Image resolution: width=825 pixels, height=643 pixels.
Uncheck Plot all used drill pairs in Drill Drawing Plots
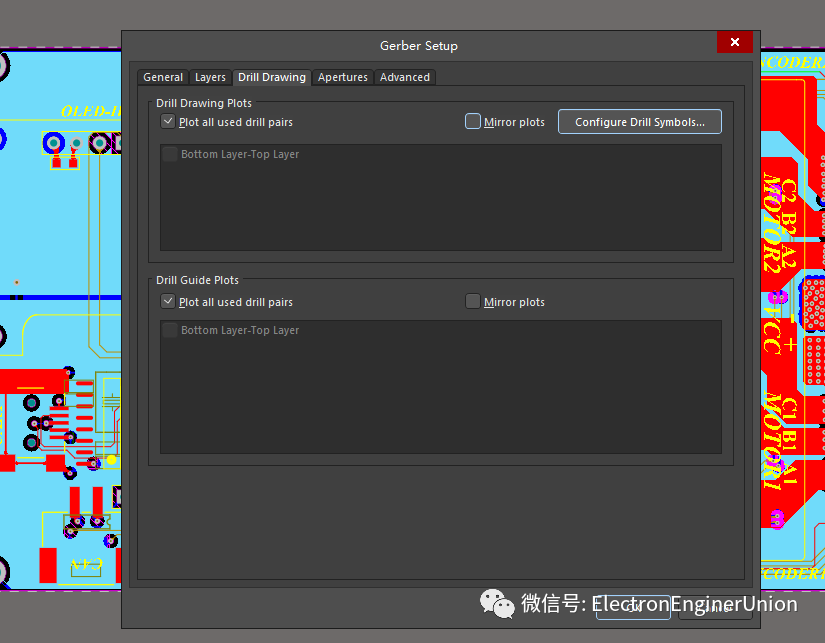tap(168, 122)
